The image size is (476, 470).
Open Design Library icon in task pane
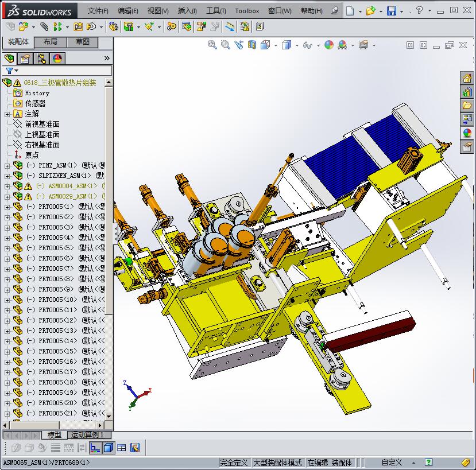pos(467,92)
